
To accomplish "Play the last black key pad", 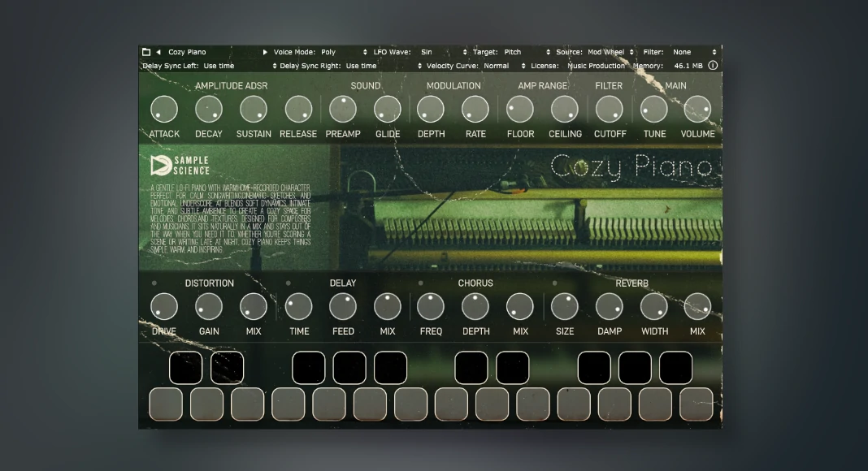I will point(676,368).
